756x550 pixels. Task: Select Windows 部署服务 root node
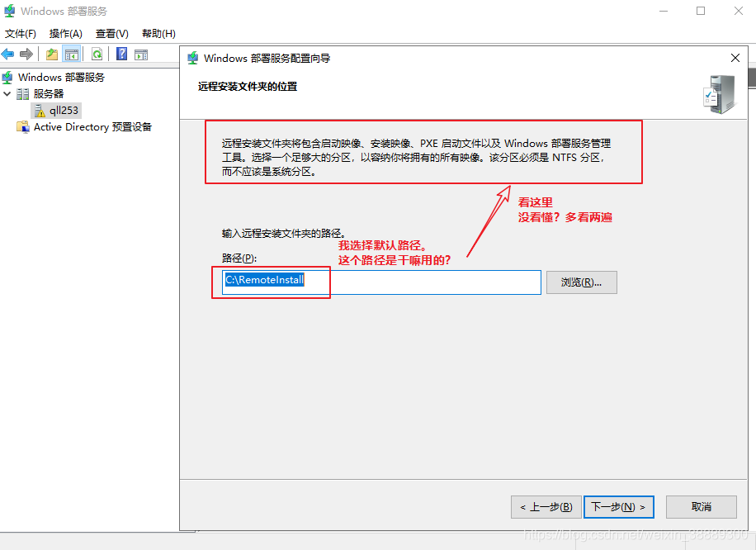click(61, 78)
